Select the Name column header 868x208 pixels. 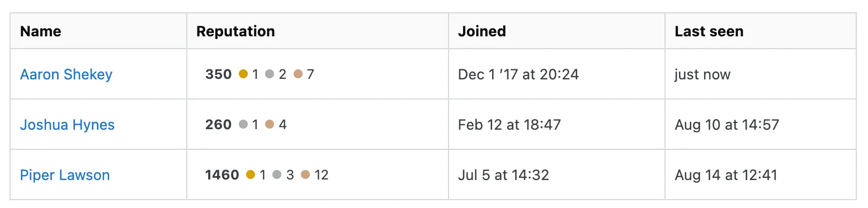pos(41,31)
